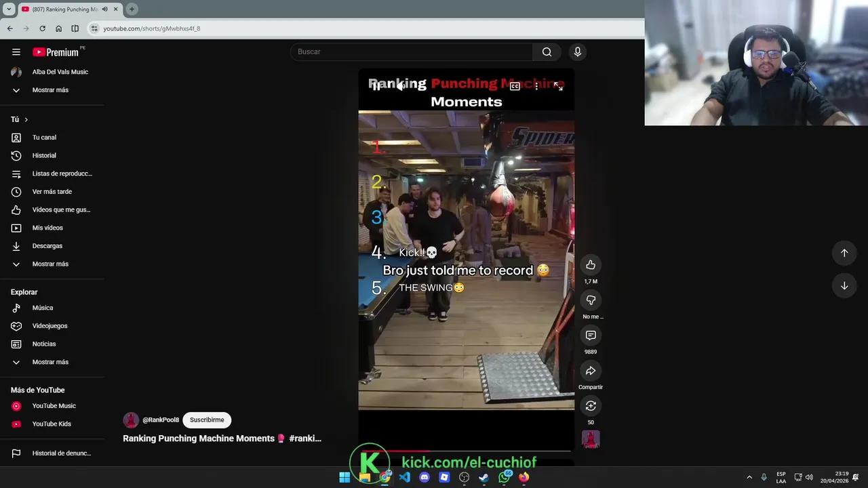Pause the Short using the pause icon
The height and width of the screenshot is (488, 868).
pyautogui.click(x=376, y=86)
